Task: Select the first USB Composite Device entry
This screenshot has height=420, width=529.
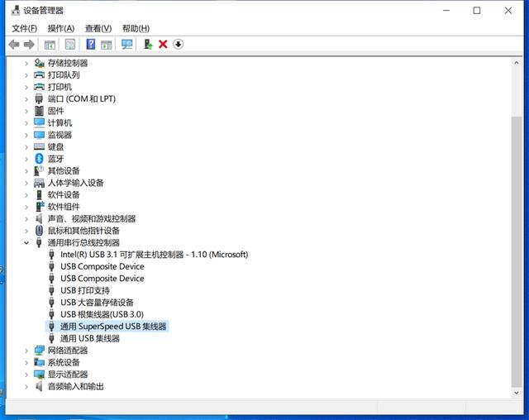Action: [102, 266]
